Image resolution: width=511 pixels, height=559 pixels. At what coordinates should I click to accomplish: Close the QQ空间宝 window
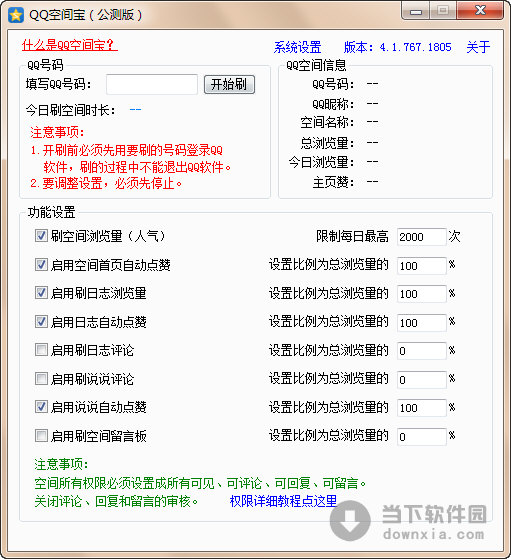[480, 11]
